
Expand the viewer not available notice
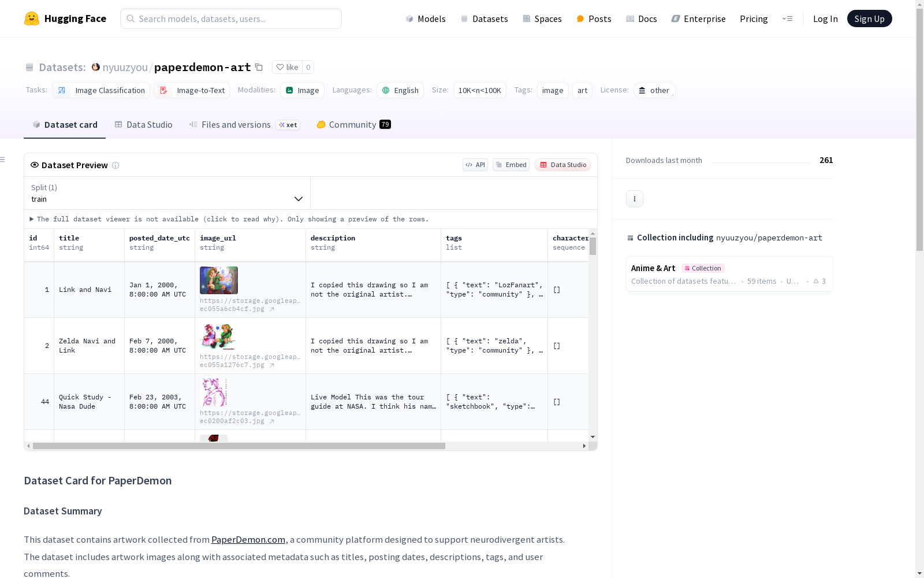pyautogui.click(x=229, y=219)
